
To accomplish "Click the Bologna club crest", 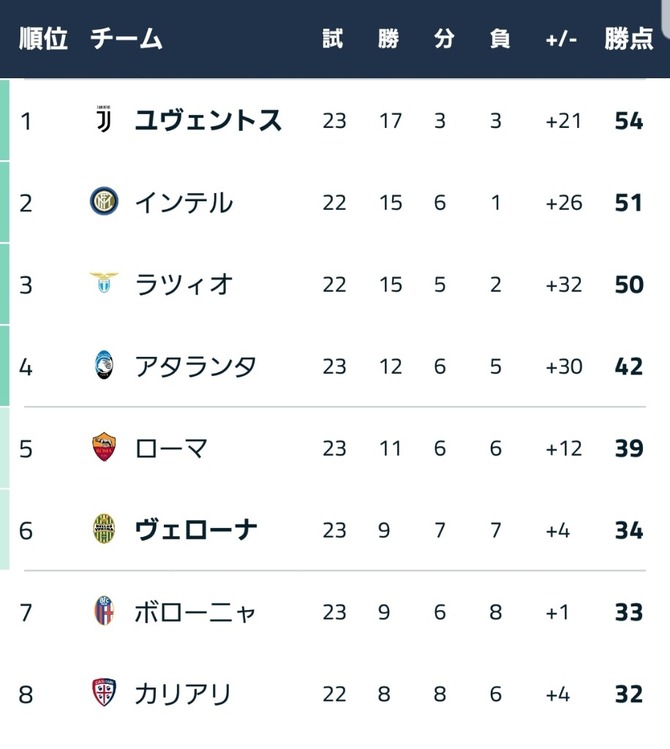I will 104,611.
